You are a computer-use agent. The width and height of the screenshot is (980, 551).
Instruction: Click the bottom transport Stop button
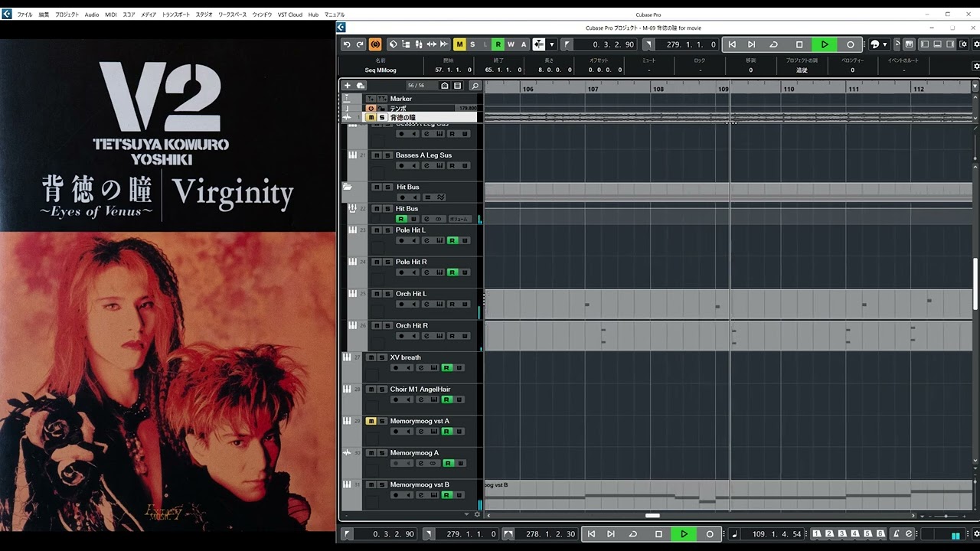[x=658, y=534]
